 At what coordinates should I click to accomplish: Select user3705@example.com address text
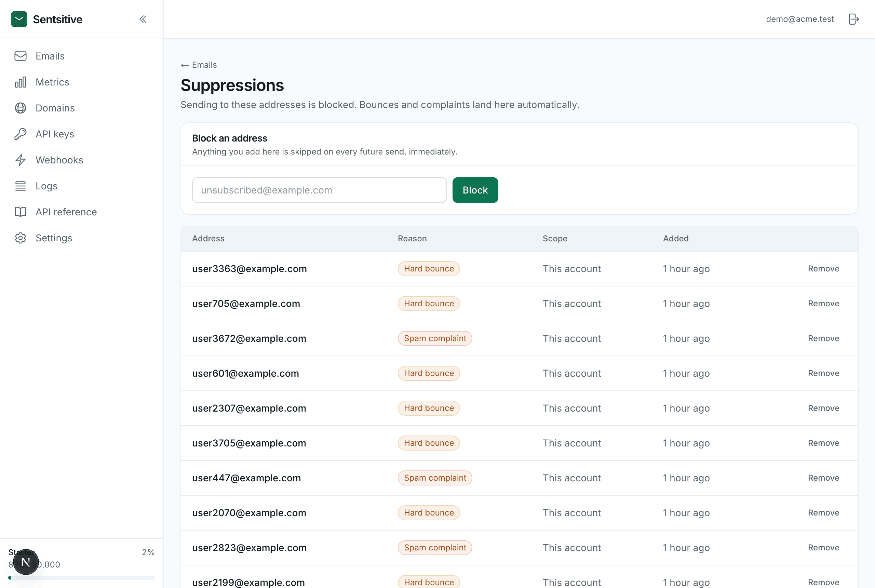249,443
